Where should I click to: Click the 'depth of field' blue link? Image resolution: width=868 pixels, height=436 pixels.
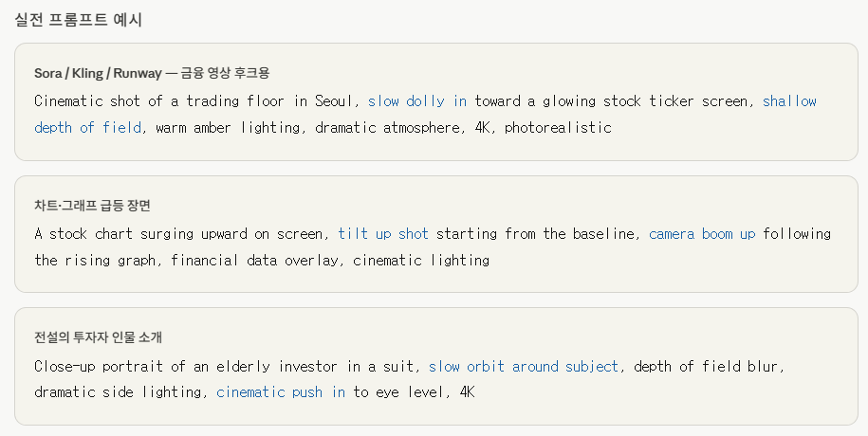pyautogui.click(x=87, y=128)
